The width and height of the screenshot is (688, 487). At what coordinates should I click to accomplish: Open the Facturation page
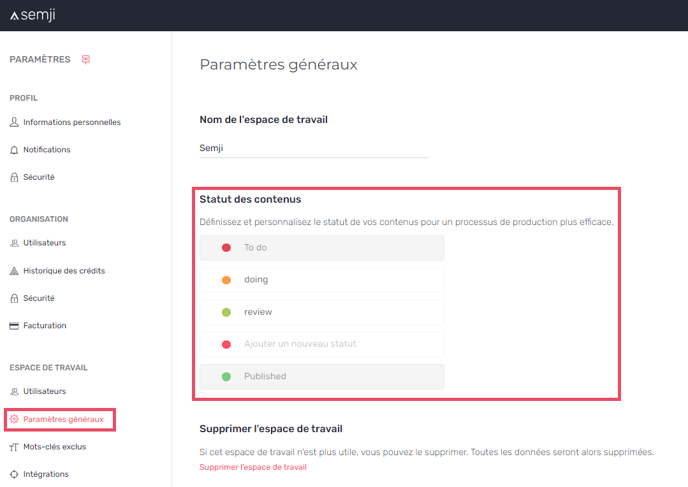(45, 326)
